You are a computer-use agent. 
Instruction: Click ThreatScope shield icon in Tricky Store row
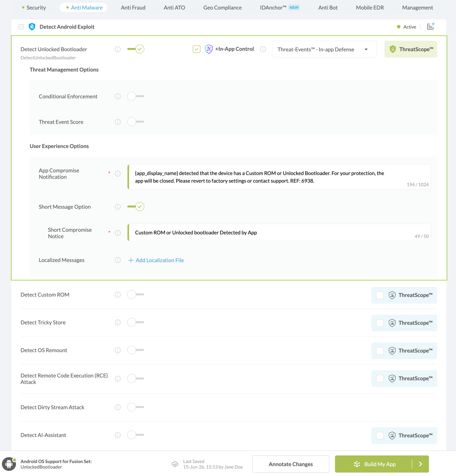[x=392, y=323]
